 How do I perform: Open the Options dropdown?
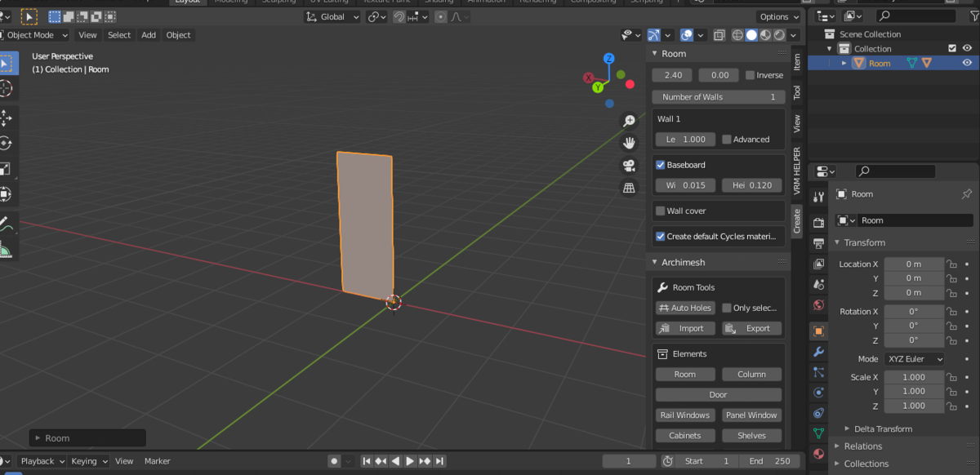(779, 17)
